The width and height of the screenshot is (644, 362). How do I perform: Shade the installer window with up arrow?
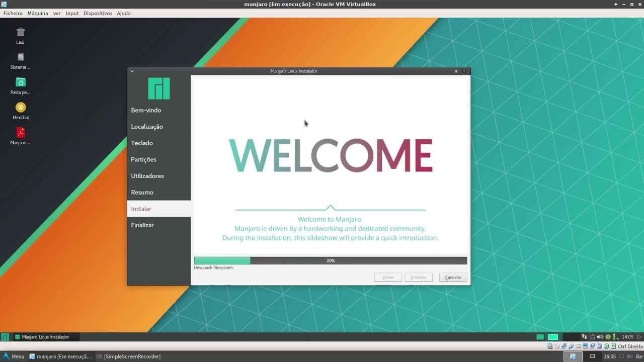pos(456,71)
